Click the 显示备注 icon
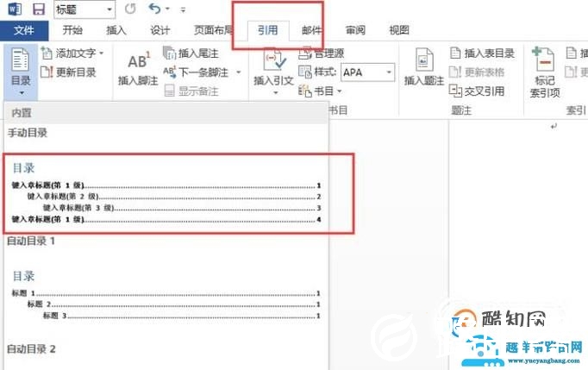This screenshot has width=588, height=370. [170, 91]
